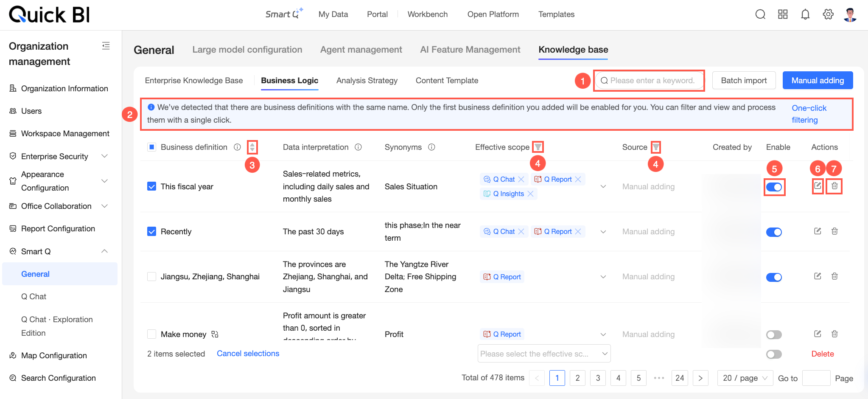Open the Enterprise Knowledge Base tab

point(194,81)
